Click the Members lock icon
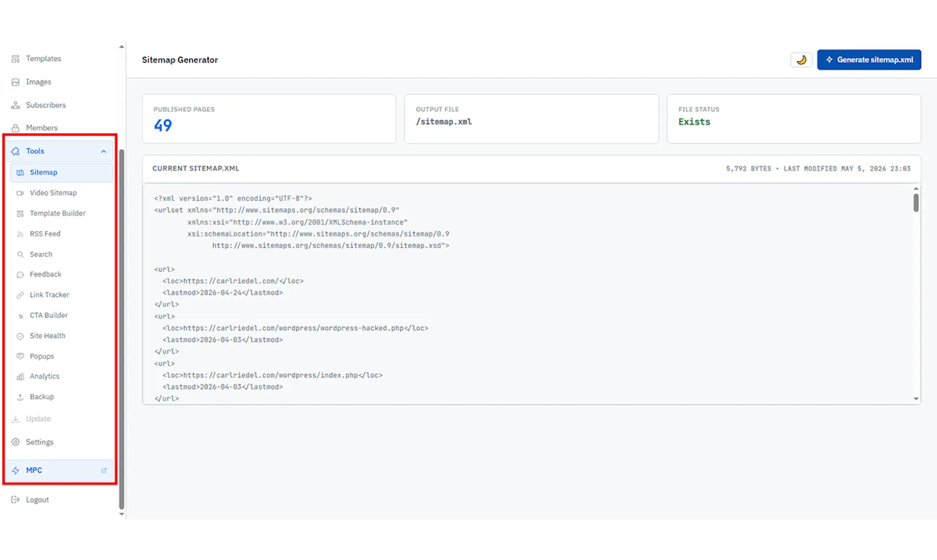This screenshot has width=937, height=560. (x=16, y=128)
